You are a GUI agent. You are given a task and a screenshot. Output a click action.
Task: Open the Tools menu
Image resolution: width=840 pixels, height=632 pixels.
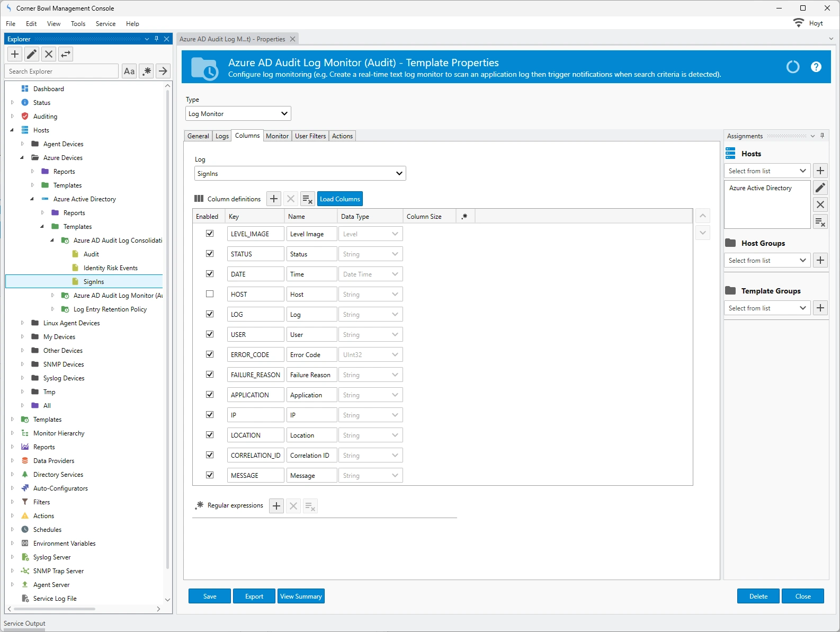(x=78, y=24)
